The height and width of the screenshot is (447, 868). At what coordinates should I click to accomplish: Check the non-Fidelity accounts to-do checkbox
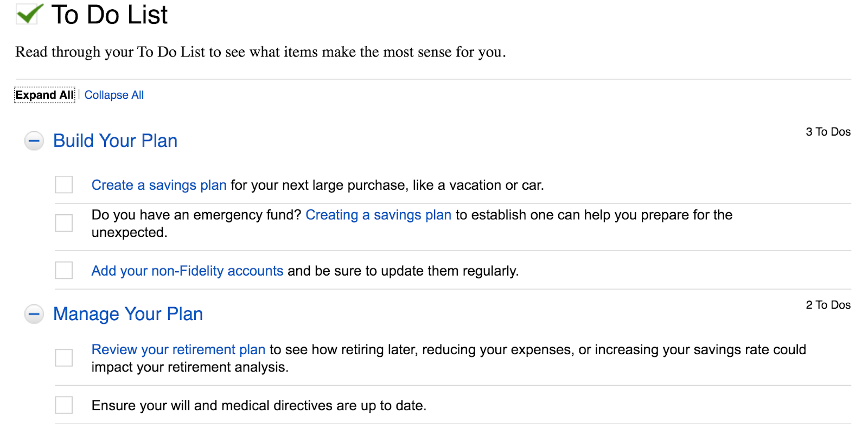(x=64, y=270)
